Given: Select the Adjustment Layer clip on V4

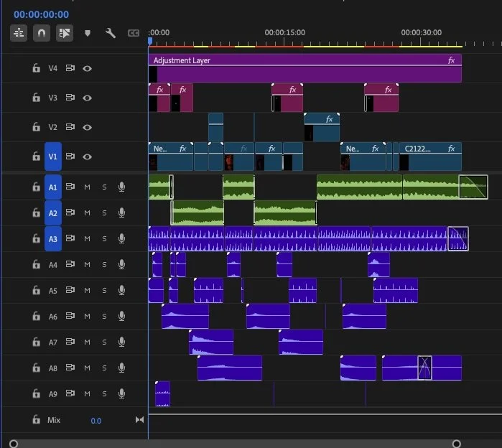Looking at the screenshot, I should coord(305,68).
